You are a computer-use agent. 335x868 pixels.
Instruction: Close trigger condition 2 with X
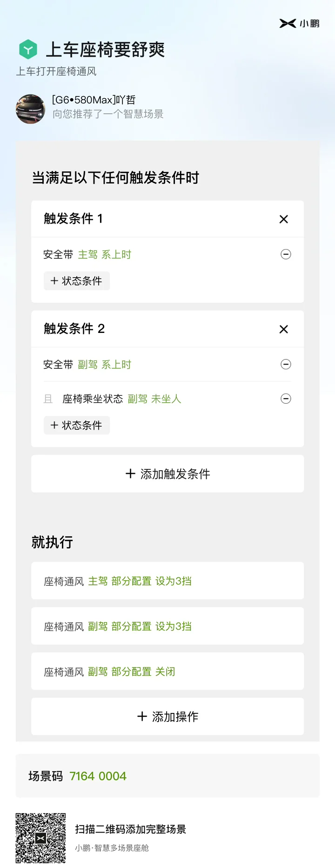pos(284,329)
